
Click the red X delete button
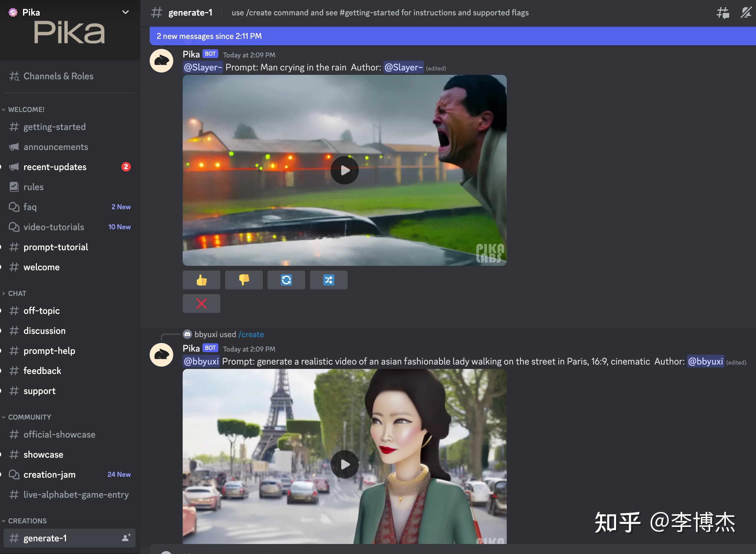201,304
